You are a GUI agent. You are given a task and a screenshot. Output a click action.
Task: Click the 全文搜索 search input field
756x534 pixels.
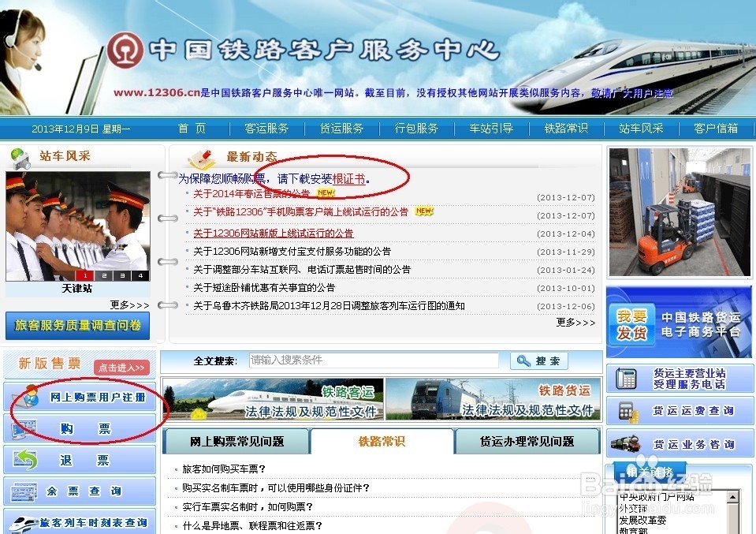point(374,361)
